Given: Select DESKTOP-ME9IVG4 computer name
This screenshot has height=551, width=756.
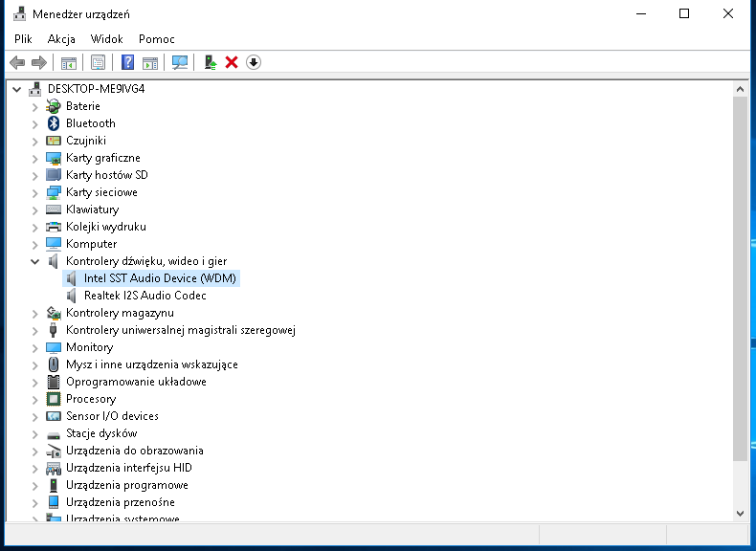Looking at the screenshot, I should 96,89.
